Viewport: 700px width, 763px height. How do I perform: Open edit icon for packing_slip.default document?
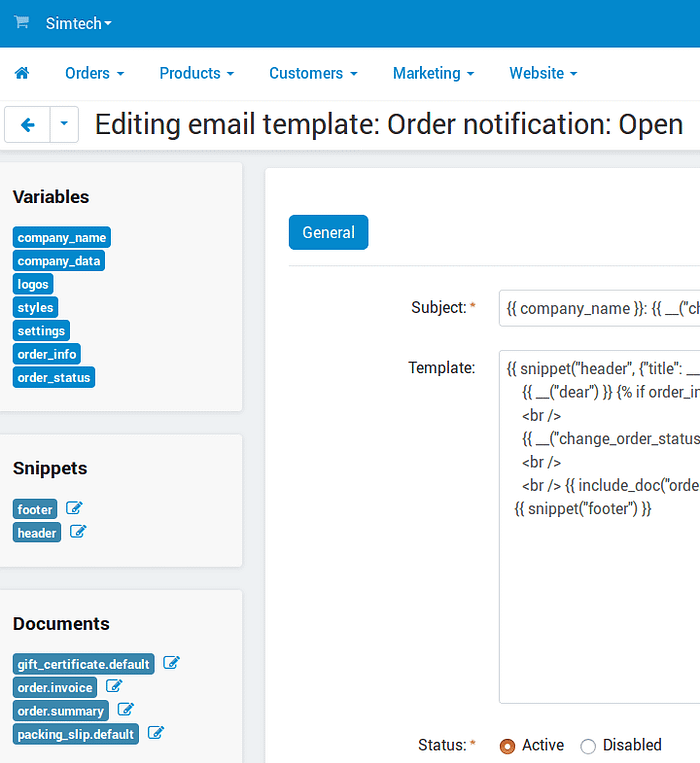[155, 733]
